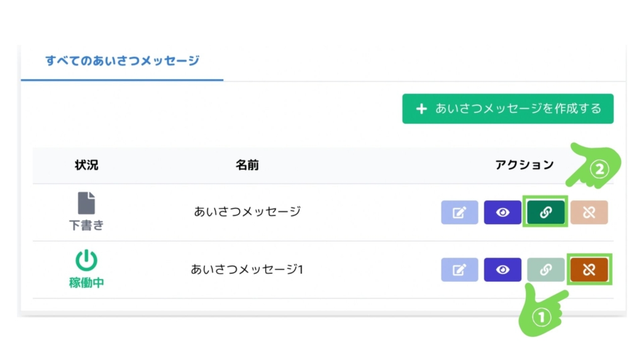Click the アクション column header
Viewport: 644px width, 362px height.
[524, 165]
